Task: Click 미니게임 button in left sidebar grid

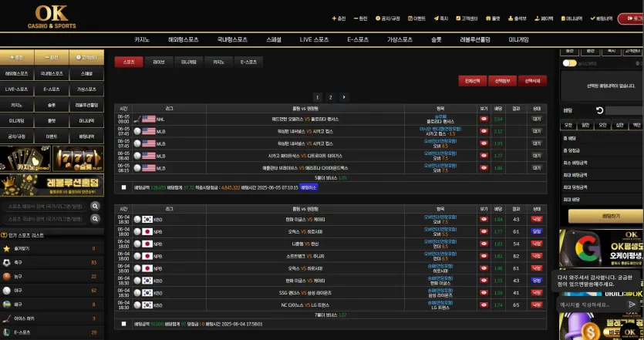Action: 17,121
